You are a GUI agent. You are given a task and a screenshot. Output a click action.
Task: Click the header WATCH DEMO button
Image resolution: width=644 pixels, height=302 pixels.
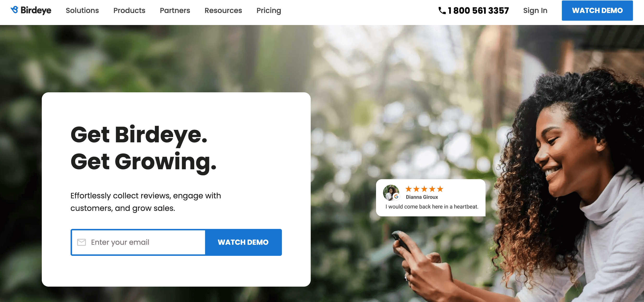point(597,11)
